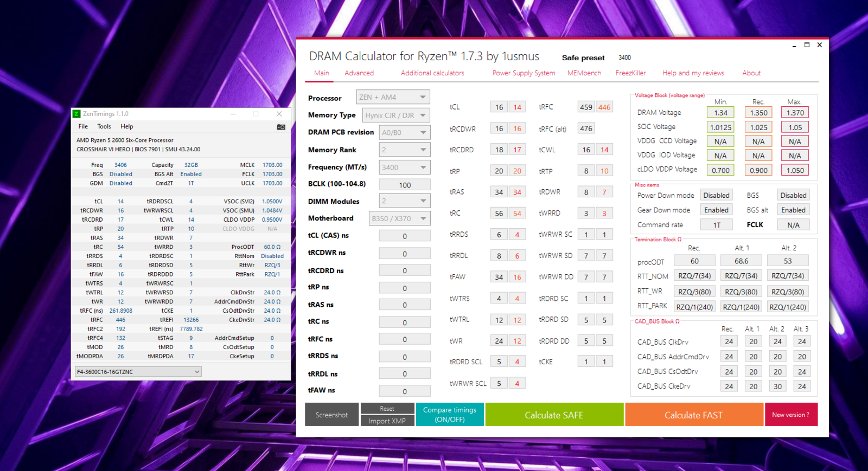Click the tRFC safe value 459
Viewport: 868px width, 471px height.
(x=586, y=107)
